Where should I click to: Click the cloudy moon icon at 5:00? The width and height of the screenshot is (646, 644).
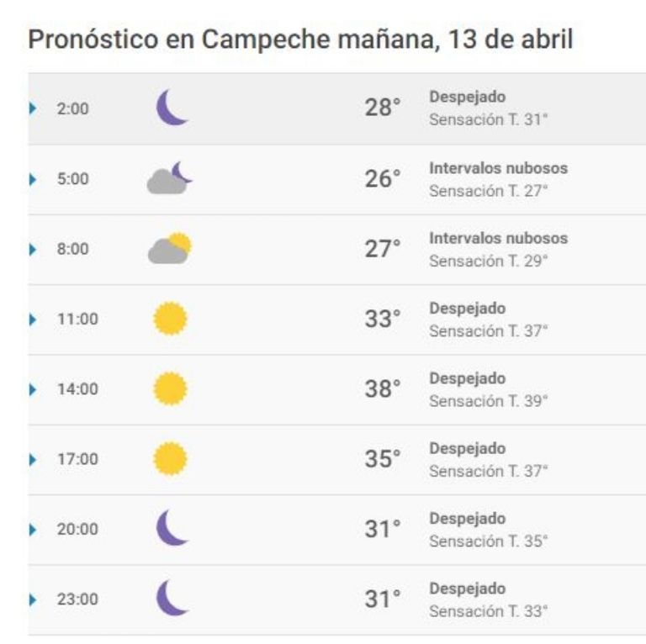169,178
